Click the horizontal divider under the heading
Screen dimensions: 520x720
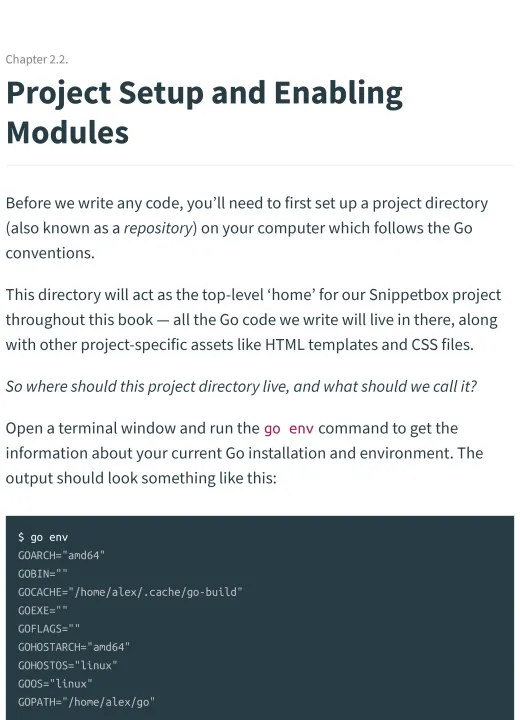tap(260, 165)
